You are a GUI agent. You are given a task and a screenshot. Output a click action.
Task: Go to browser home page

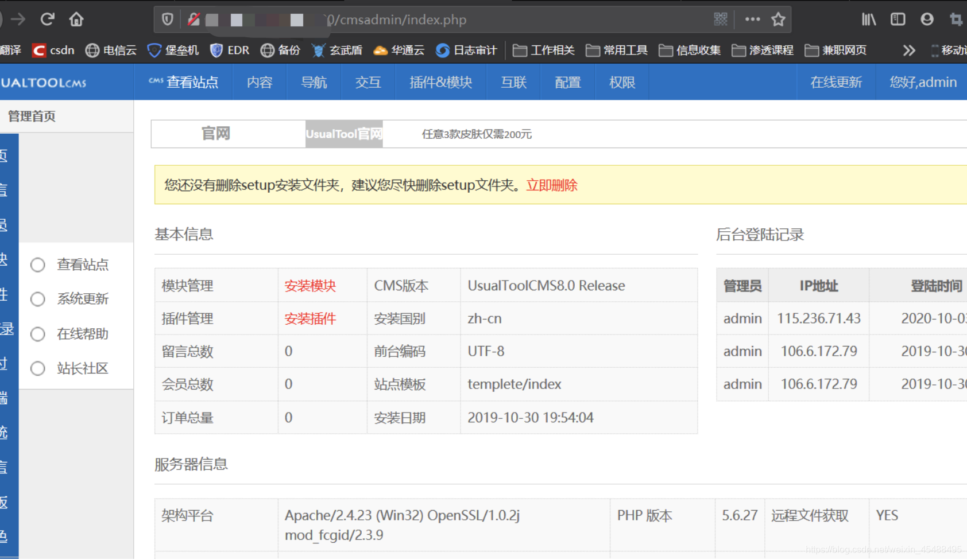[x=76, y=20]
